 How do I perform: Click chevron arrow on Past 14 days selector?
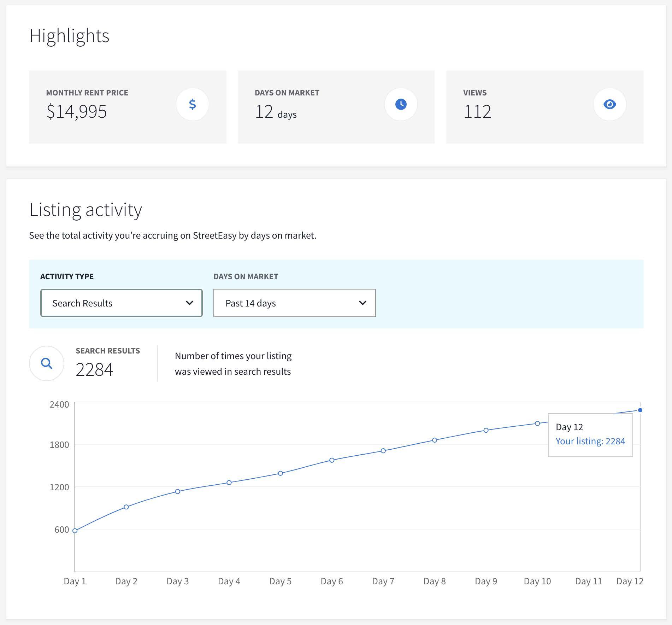coord(362,303)
